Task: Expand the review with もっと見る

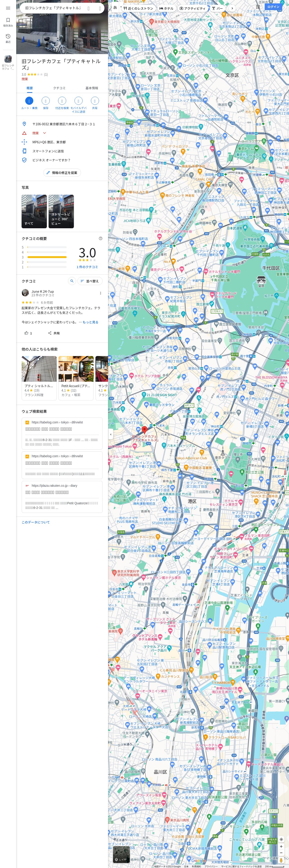Action: tap(90, 322)
